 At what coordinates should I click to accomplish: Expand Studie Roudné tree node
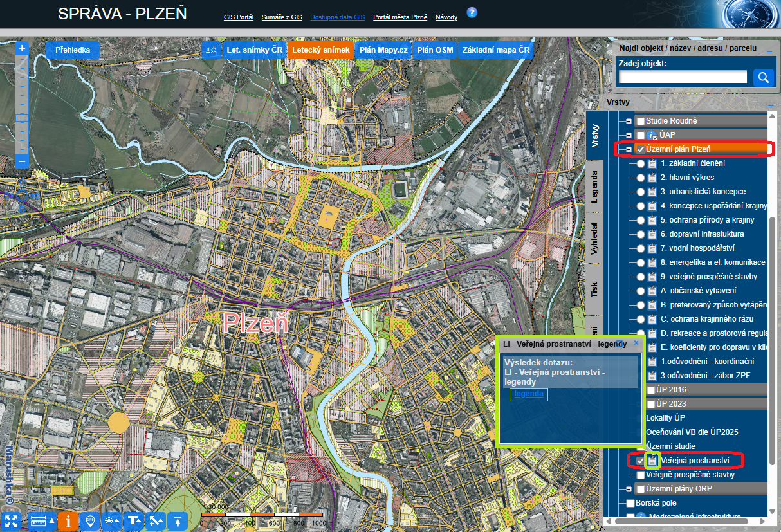[629, 121]
